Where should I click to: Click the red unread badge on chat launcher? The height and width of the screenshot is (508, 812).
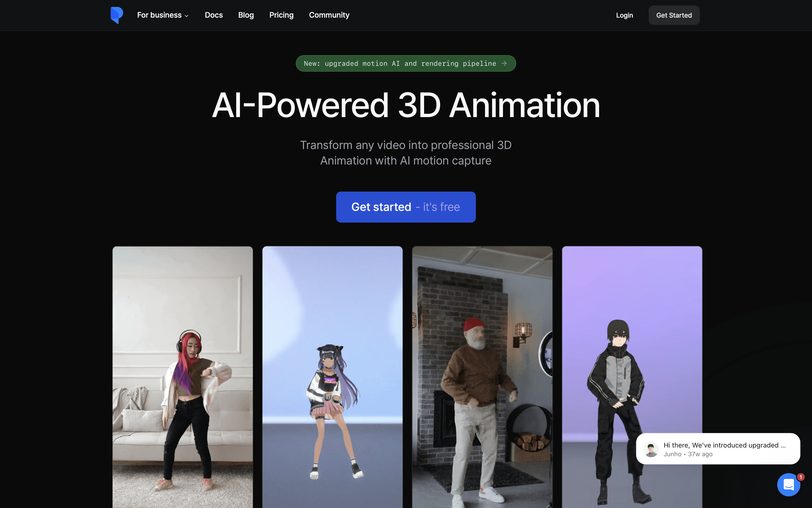coord(801,477)
